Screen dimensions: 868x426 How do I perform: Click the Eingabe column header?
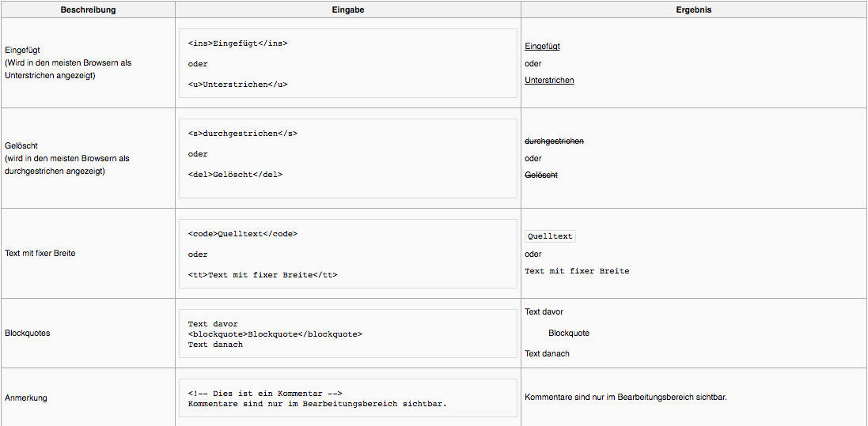pos(348,9)
